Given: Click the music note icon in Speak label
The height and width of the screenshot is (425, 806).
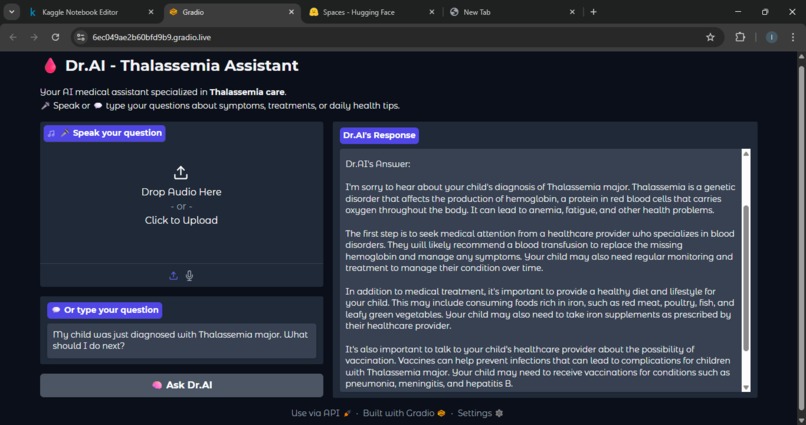Looking at the screenshot, I should click(51, 133).
